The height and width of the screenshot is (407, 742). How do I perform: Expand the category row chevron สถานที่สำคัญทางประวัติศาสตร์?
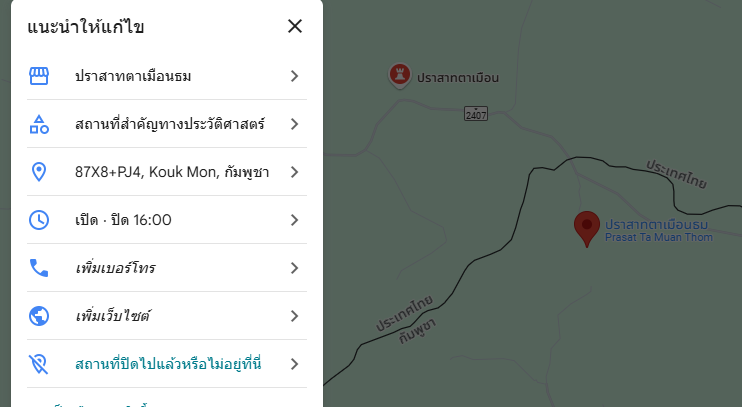click(294, 124)
